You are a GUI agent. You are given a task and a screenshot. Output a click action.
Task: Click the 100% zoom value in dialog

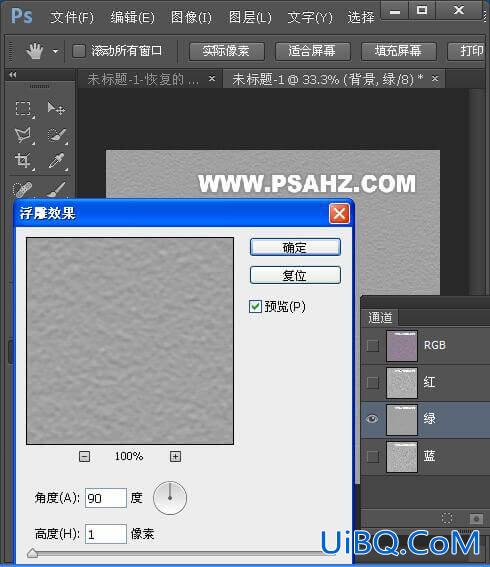(x=129, y=456)
